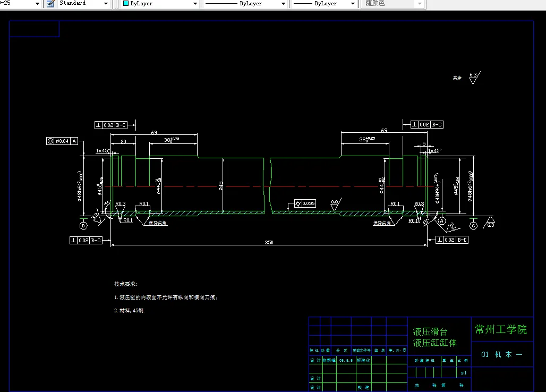Select the 20 length dimension

coord(123,141)
